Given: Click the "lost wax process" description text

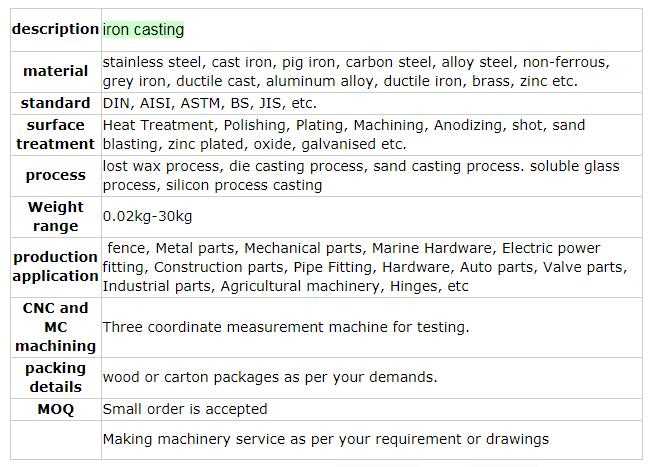Looking at the screenshot, I should tap(360, 175).
